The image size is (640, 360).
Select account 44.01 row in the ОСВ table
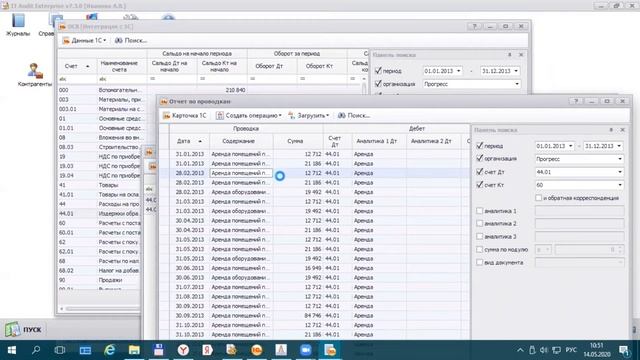(99, 213)
